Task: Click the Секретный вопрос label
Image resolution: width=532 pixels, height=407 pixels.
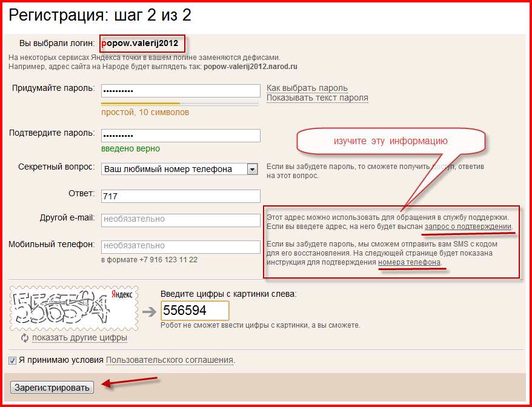Action: pyautogui.click(x=56, y=167)
